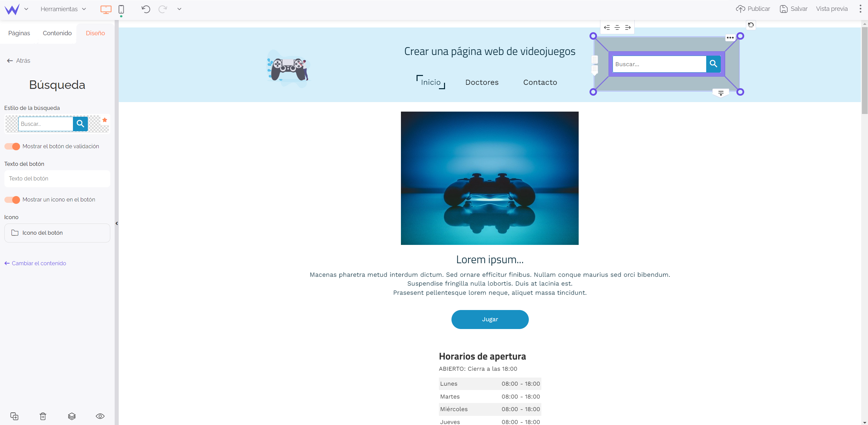The width and height of the screenshot is (868, 425).
Task: Open the Inicio menu item
Action: 431,82
